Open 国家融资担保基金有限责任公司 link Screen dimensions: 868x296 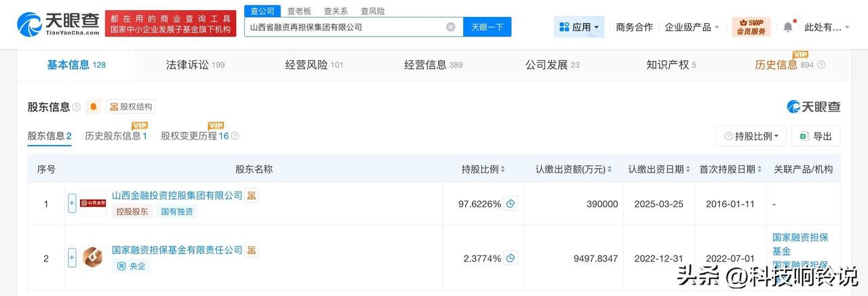[177, 250]
